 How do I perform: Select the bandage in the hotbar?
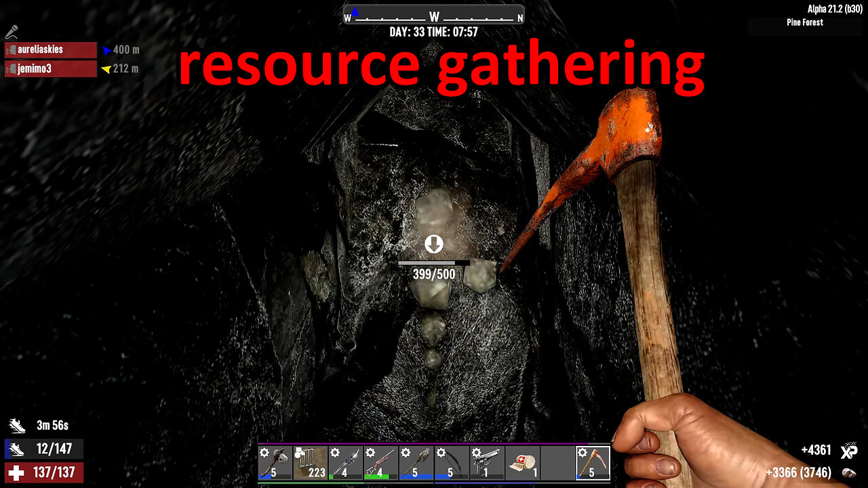(x=522, y=463)
